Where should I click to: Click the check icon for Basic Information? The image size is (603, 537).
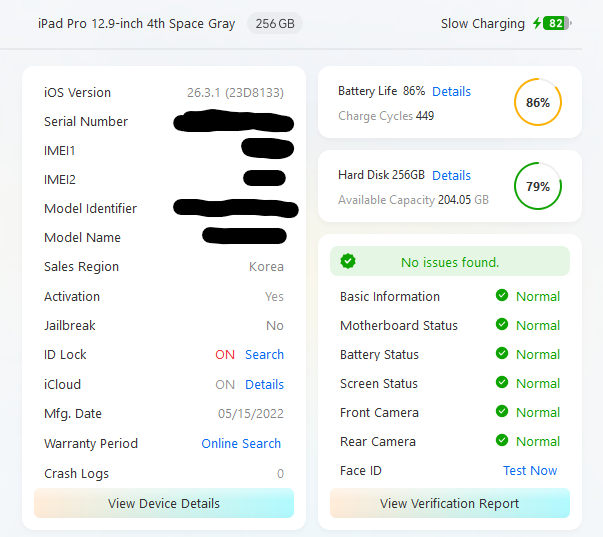(501, 295)
